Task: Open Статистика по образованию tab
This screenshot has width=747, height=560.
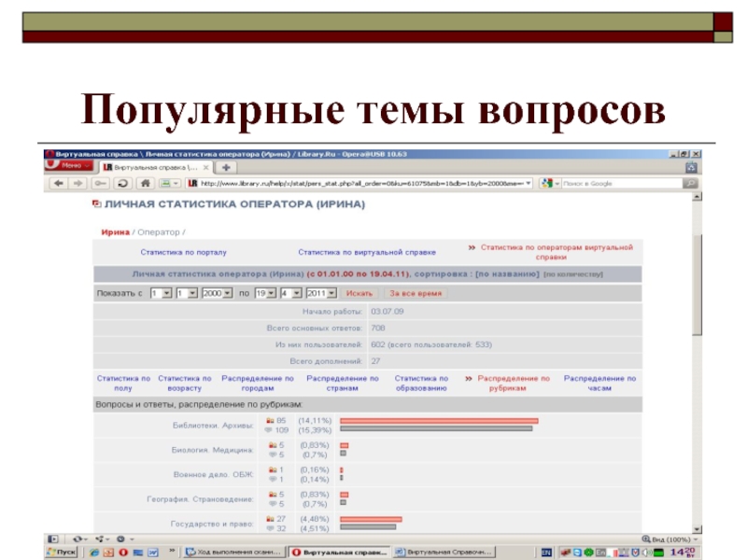Action: pos(421,384)
